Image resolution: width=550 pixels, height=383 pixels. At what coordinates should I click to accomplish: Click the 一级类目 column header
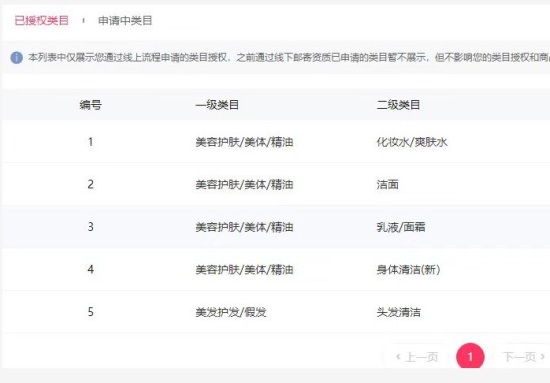[217, 105]
